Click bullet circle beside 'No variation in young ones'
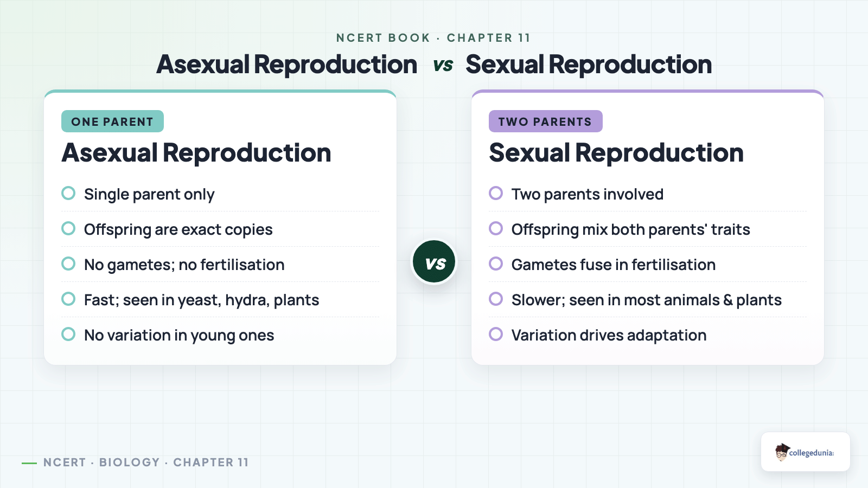868x488 pixels. pos(68,334)
